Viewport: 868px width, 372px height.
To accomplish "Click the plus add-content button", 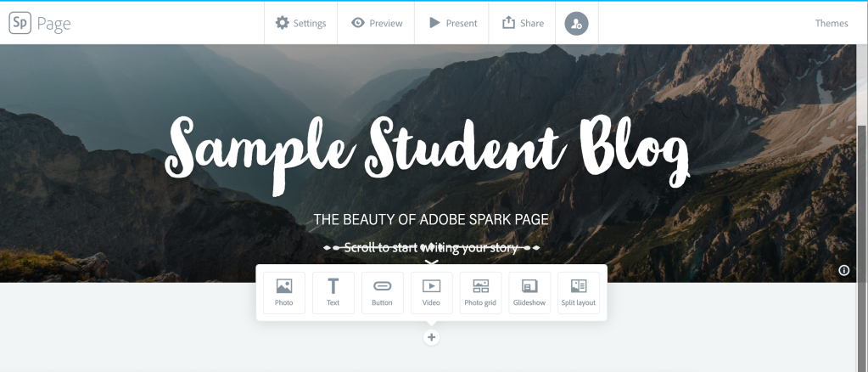I will click(x=431, y=337).
